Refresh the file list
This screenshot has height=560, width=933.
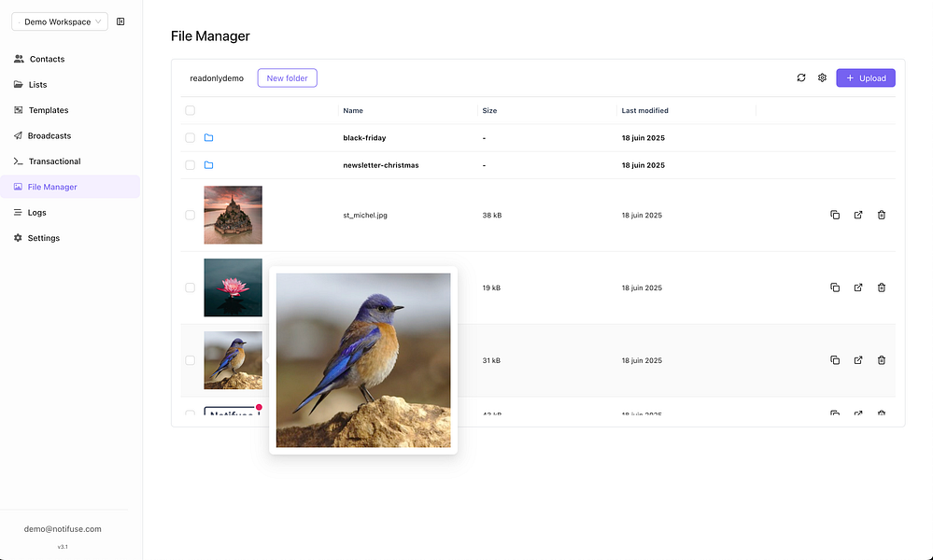801,77
